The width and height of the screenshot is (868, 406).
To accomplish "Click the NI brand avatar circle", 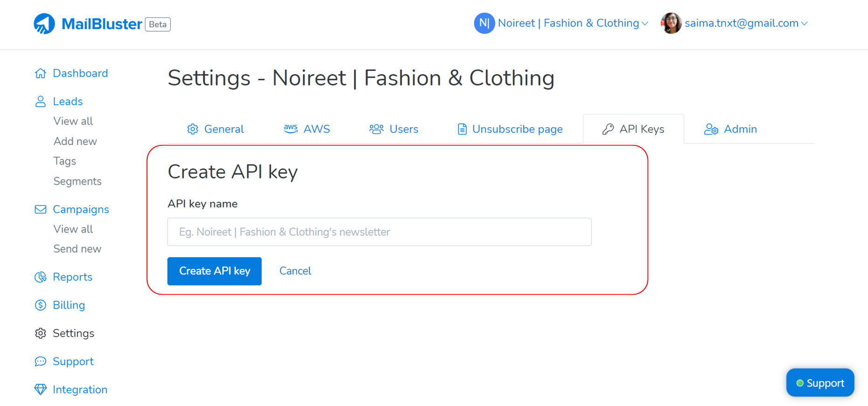I will point(484,23).
